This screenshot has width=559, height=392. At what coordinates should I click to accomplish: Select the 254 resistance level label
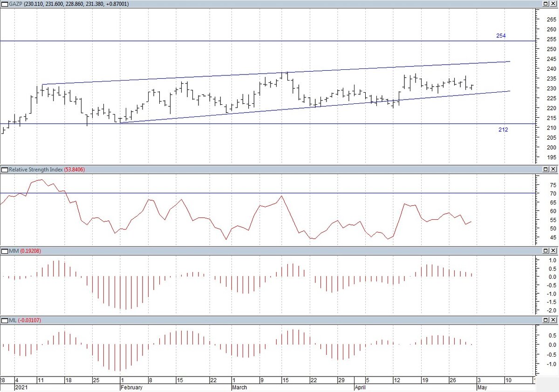click(x=501, y=36)
